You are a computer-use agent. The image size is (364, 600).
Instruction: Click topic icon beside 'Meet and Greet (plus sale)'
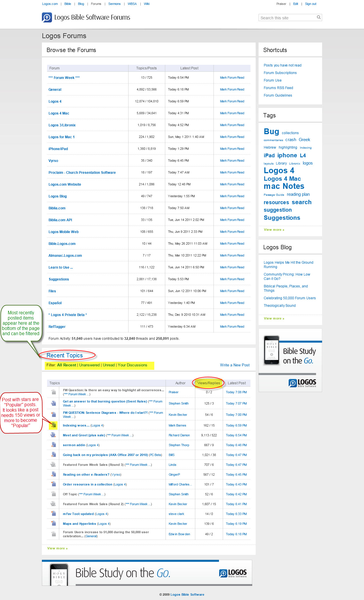tap(53, 435)
